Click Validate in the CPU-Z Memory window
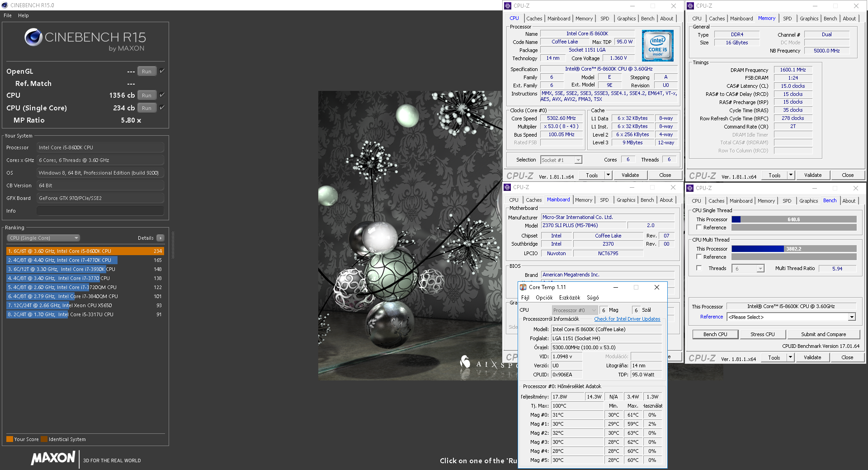 (813, 175)
